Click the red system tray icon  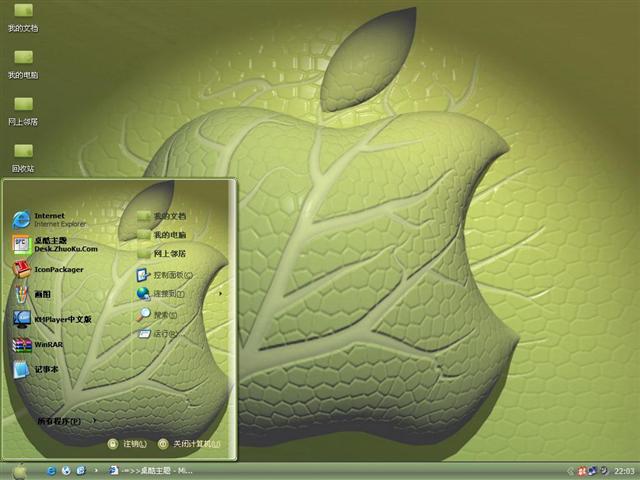(x=582, y=471)
